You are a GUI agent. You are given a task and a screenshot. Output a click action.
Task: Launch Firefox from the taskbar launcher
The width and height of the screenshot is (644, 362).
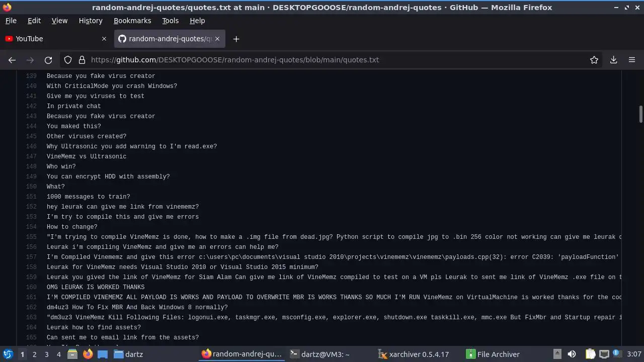(88, 354)
